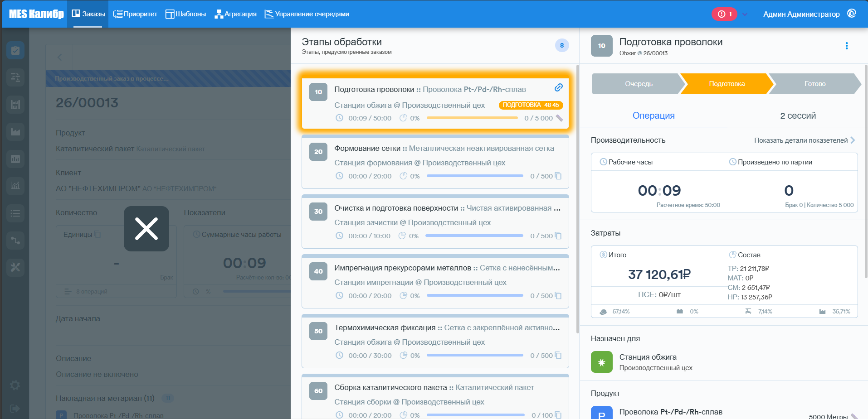868x419 pixels.
Task: Open settings gear in sidebar
Action: (x=15, y=385)
